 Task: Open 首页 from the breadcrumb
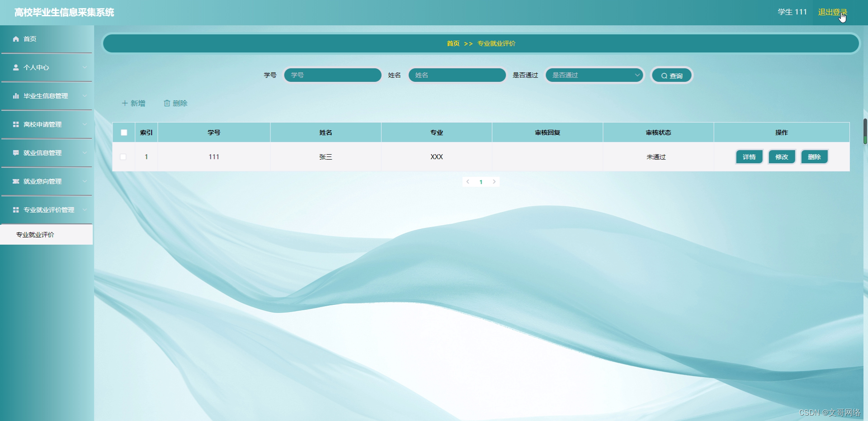click(453, 43)
